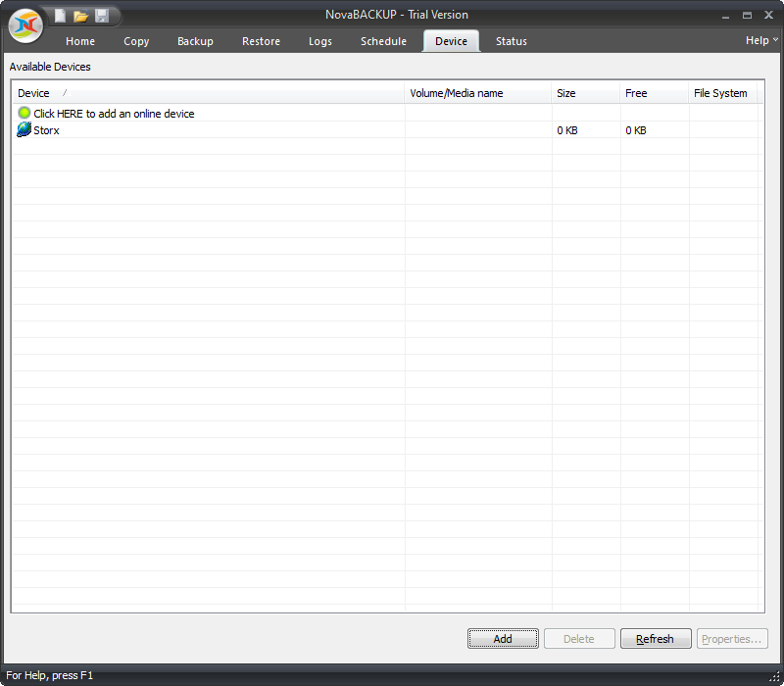
Task: Select the Device tab
Action: pyautogui.click(x=451, y=41)
